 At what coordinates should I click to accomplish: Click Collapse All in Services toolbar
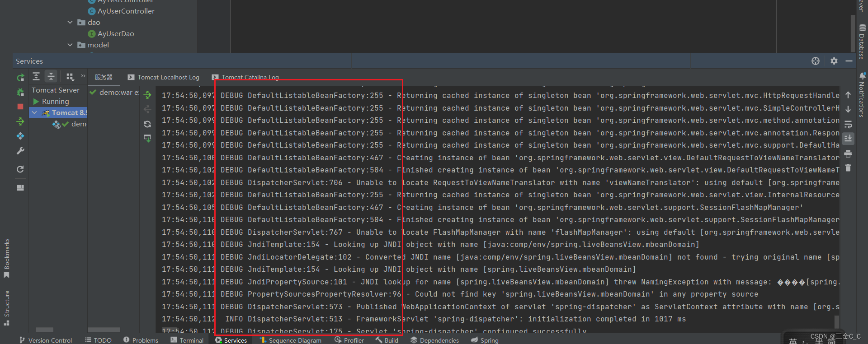(x=51, y=77)
